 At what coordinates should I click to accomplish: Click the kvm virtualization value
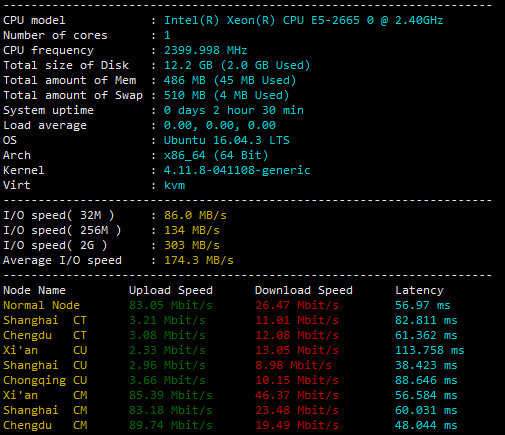click(174, 185)
